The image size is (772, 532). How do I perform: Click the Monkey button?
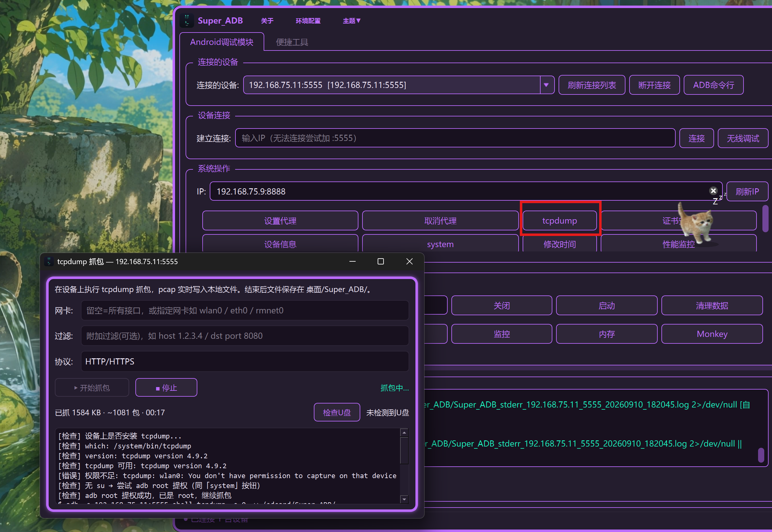(x=712, y=334)
